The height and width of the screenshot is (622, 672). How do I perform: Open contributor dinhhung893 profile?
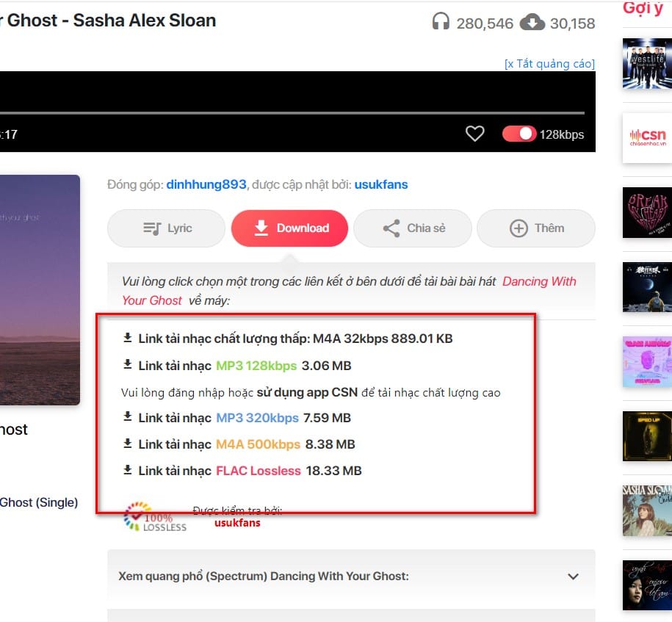[x=206, y=184]
